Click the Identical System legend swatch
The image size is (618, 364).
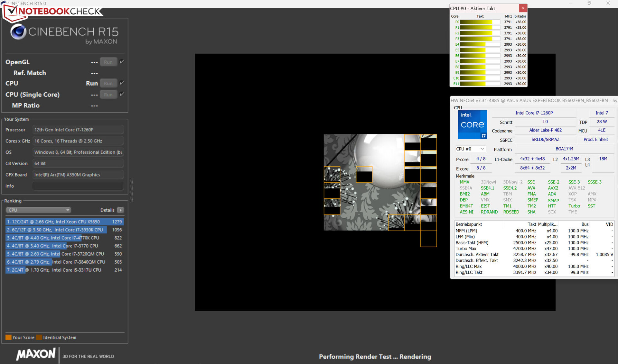39,337
